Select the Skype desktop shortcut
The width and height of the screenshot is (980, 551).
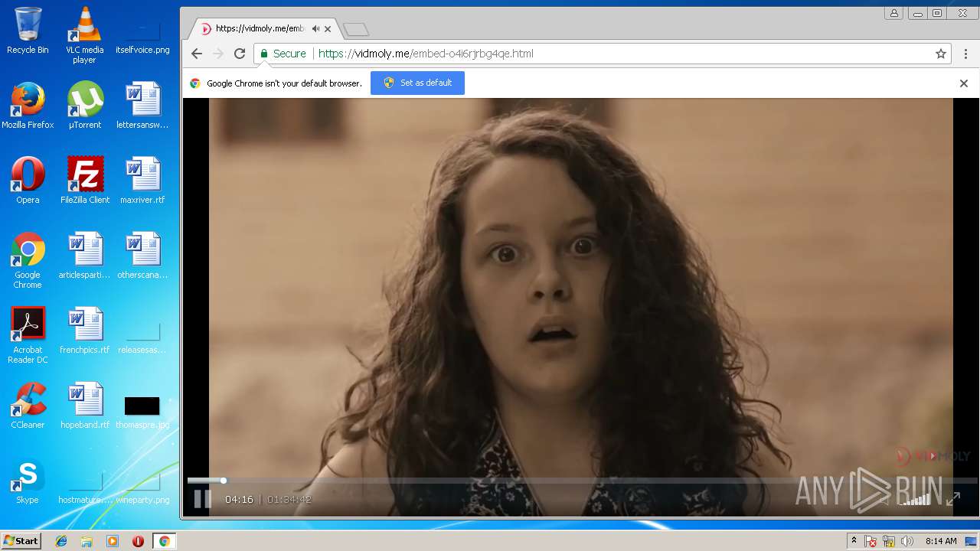coord(28,481)
